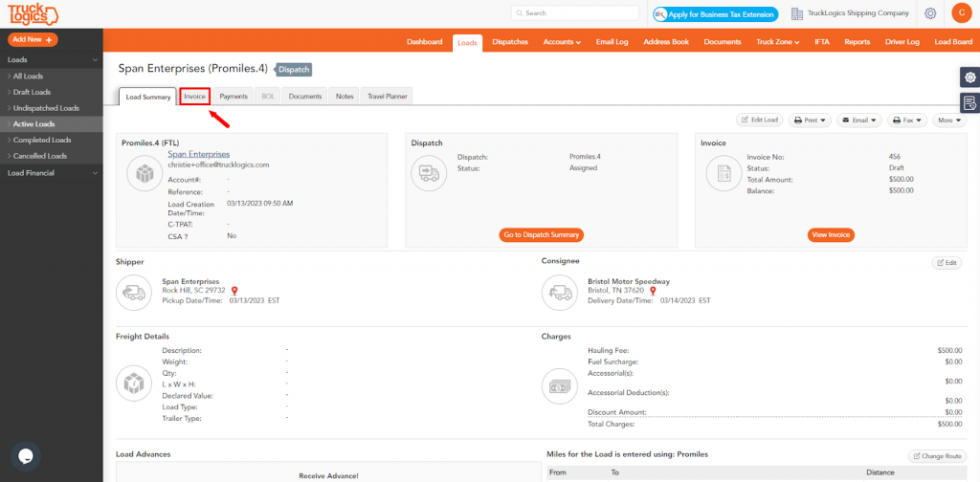Click the Shipper truck icon

coord(134,293)
